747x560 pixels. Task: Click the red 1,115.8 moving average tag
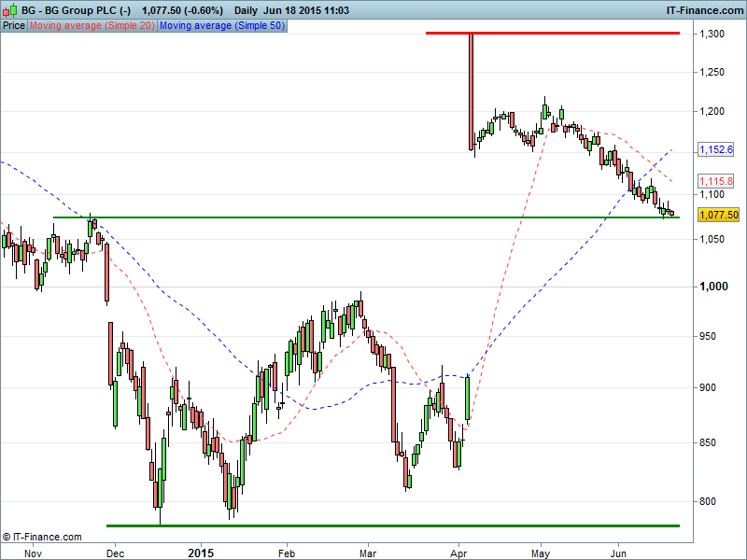click(716, 181)
